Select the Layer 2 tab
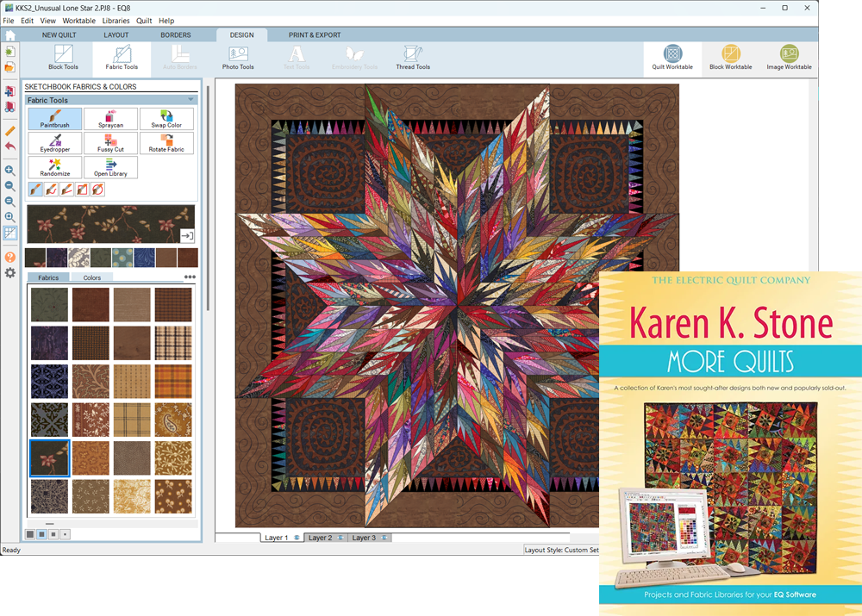 pos(325,538)
